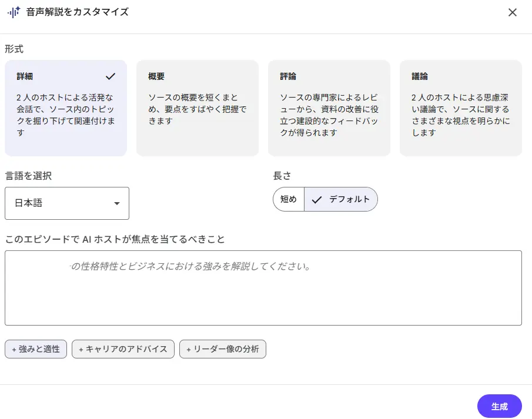Focus the AI host focus text area
The image size is (532, 419).
263,288
